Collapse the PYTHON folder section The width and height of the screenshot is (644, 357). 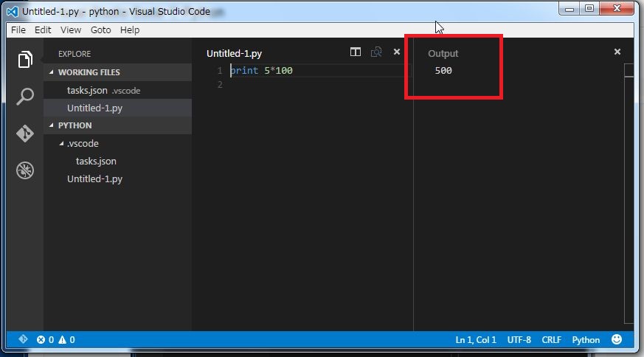point(52,125)
